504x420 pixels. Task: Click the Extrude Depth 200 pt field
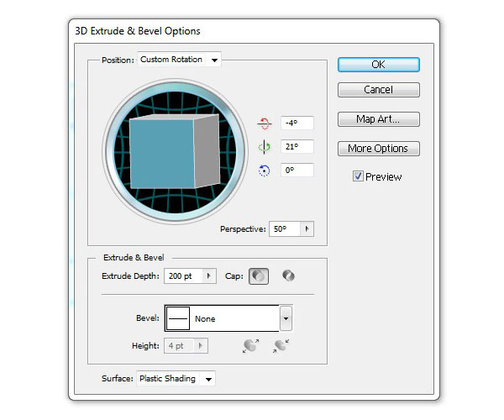[183, 276]
